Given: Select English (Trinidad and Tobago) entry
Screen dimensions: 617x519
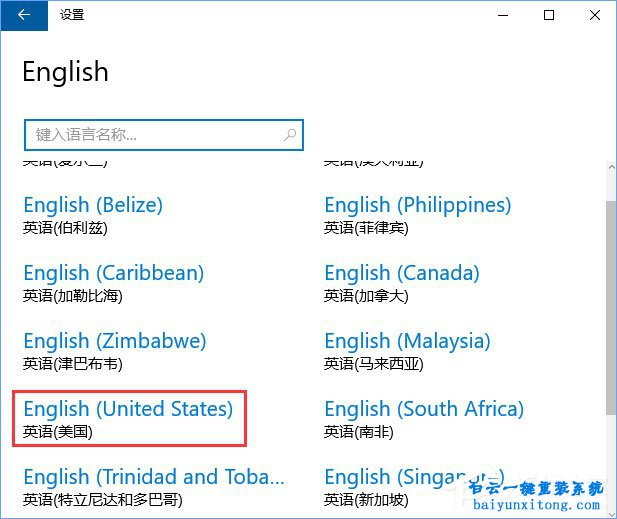Looking at the screenshot, I should (x=154, y=478).
